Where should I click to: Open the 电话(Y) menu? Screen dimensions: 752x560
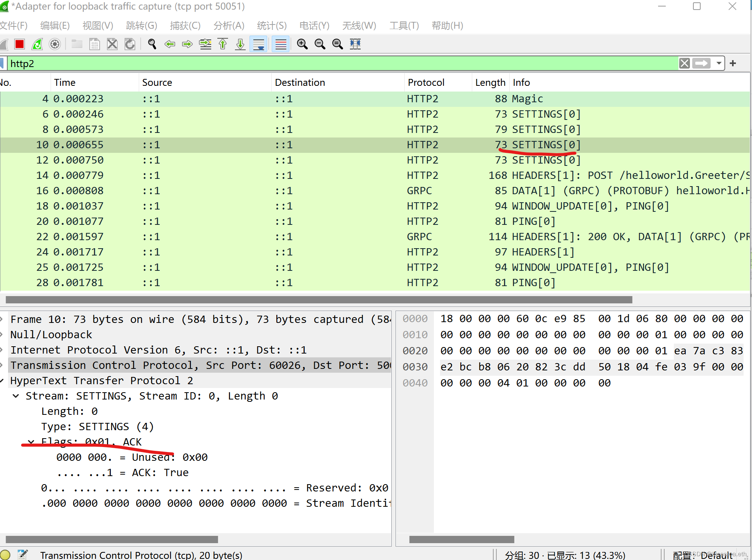click(314, 26)
